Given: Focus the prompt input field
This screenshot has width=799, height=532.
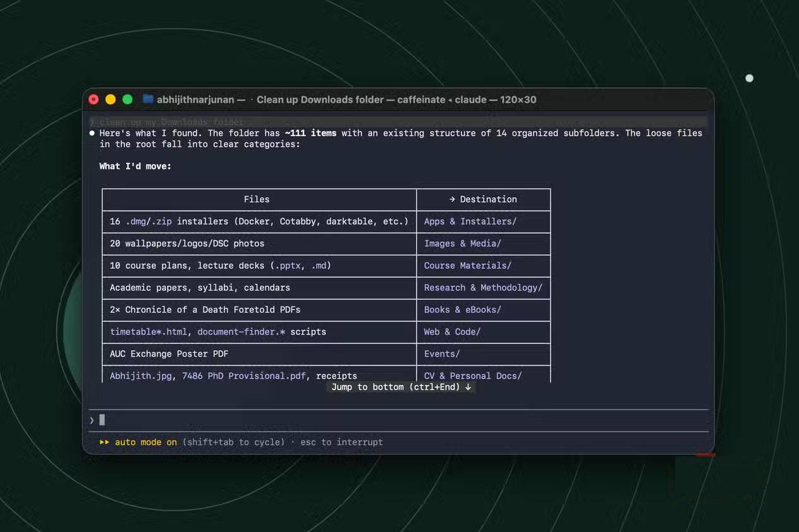Looking at the screenshot, I should coord(399,420).
